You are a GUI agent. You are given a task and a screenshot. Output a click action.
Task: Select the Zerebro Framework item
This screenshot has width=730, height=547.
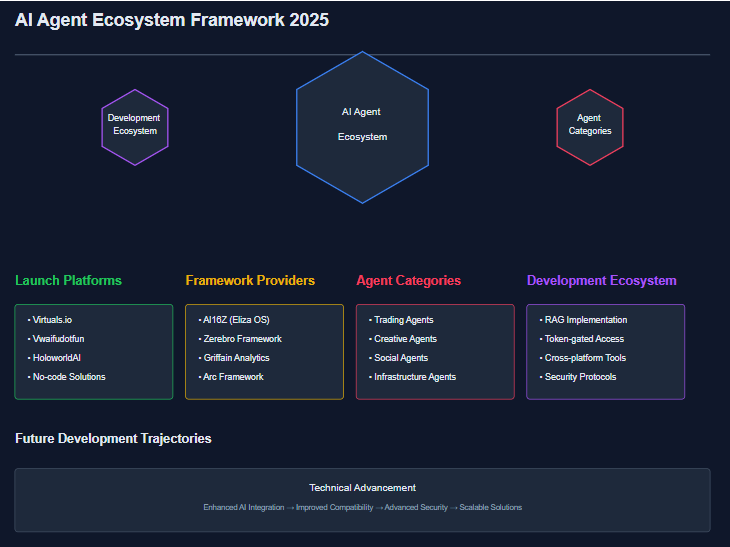pos(240,339)
